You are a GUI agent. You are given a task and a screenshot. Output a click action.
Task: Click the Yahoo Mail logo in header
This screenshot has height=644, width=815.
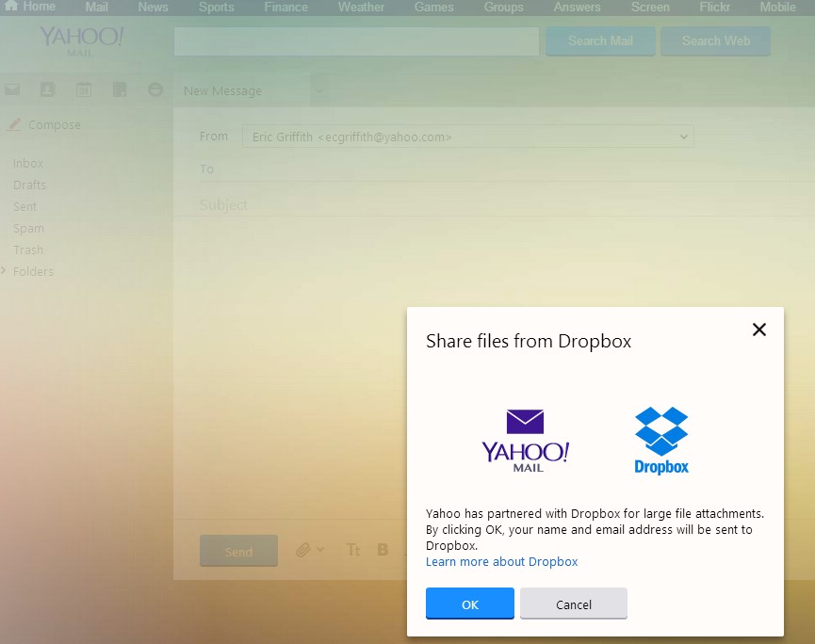tap(82, 41)
